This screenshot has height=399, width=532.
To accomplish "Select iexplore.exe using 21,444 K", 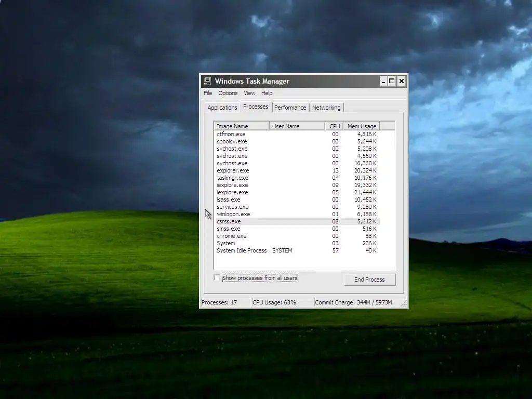I will 297,192.
